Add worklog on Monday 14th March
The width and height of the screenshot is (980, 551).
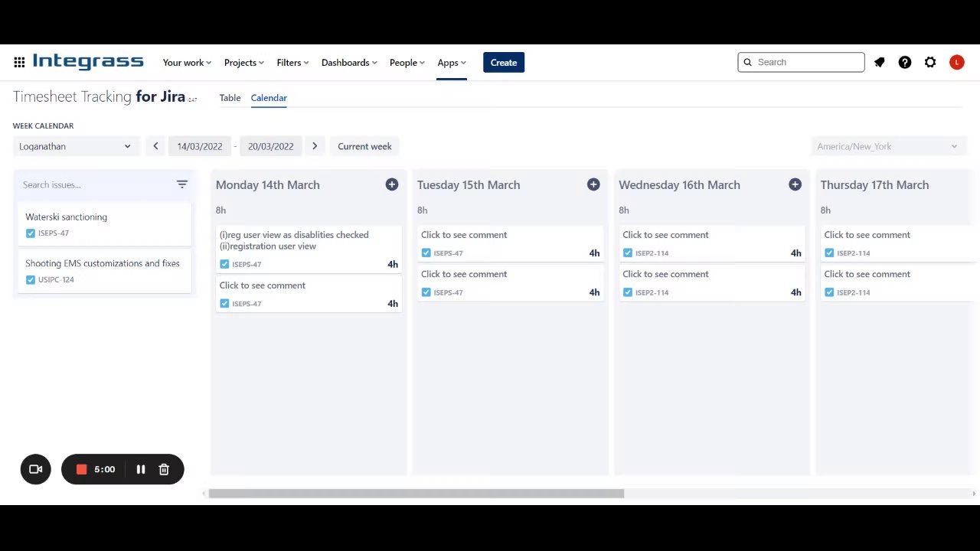click(x=392, y=184)
